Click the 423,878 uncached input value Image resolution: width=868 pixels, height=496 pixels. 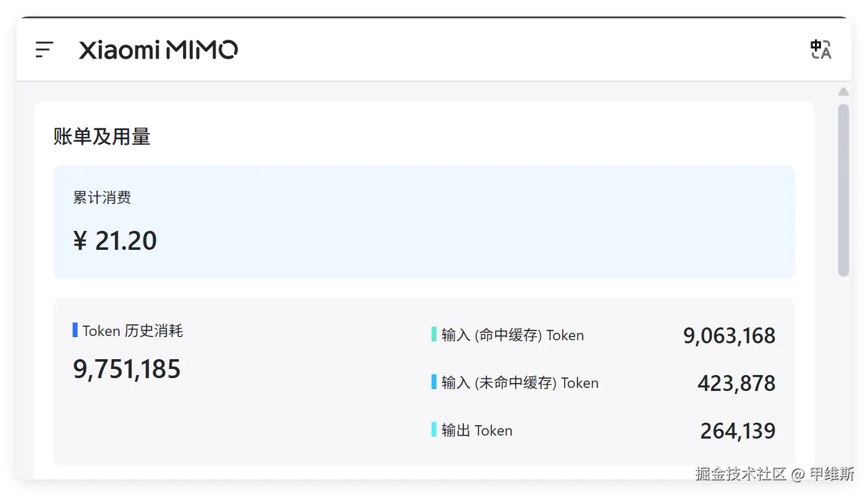click(736, 384)
